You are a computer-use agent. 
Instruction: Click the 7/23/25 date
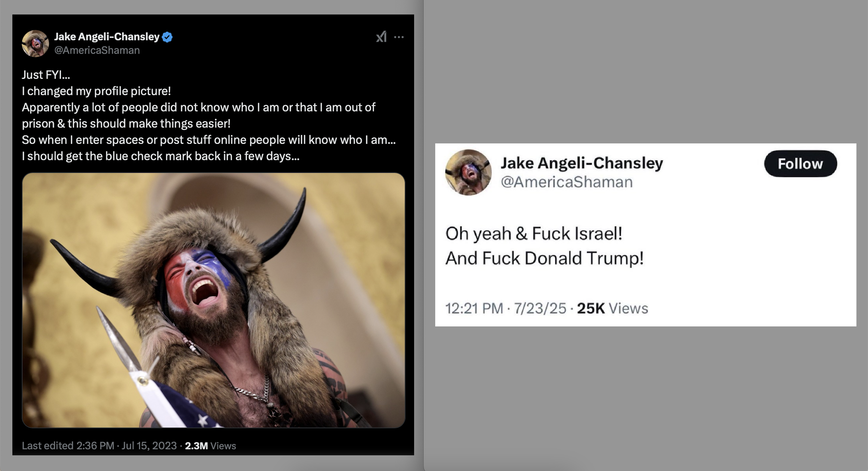click(540, 308)
